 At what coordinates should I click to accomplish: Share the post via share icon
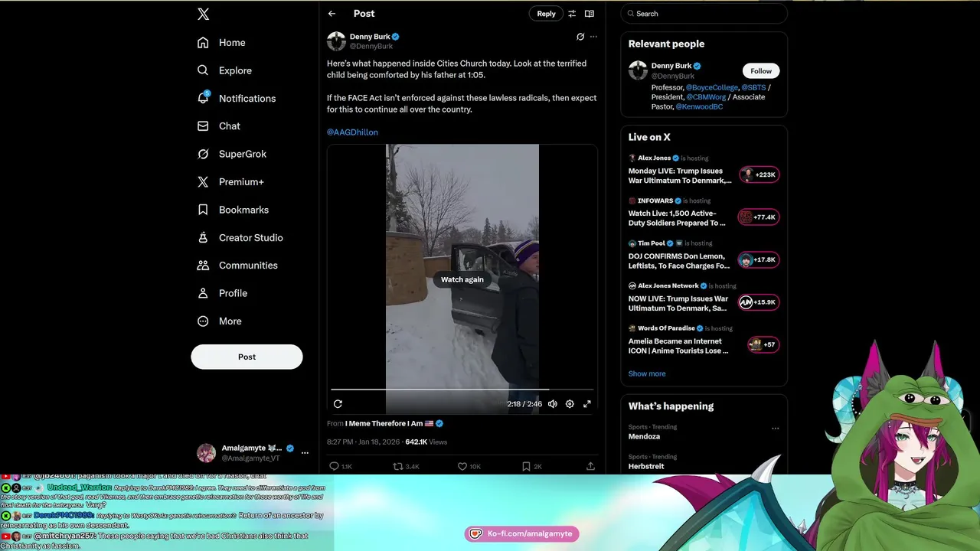pyautogui.click(x=590, y=466)
